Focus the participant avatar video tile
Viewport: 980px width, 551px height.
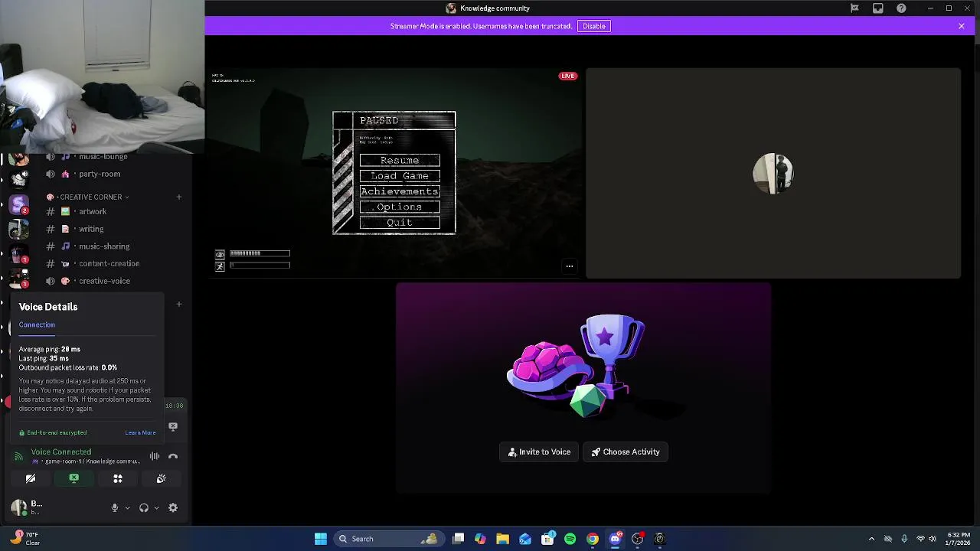pyautogui.click(x=773, y=174)
